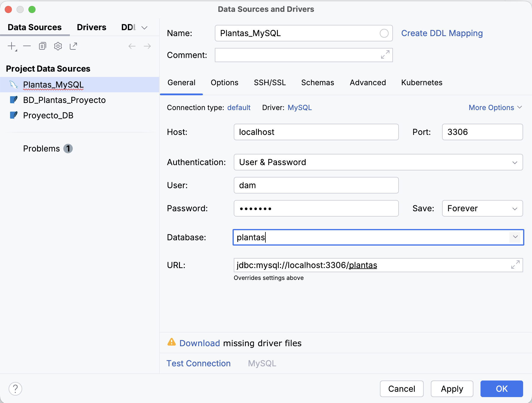Select the General tab
This screenshot has height=403, width=532.
tap(181, 83)
